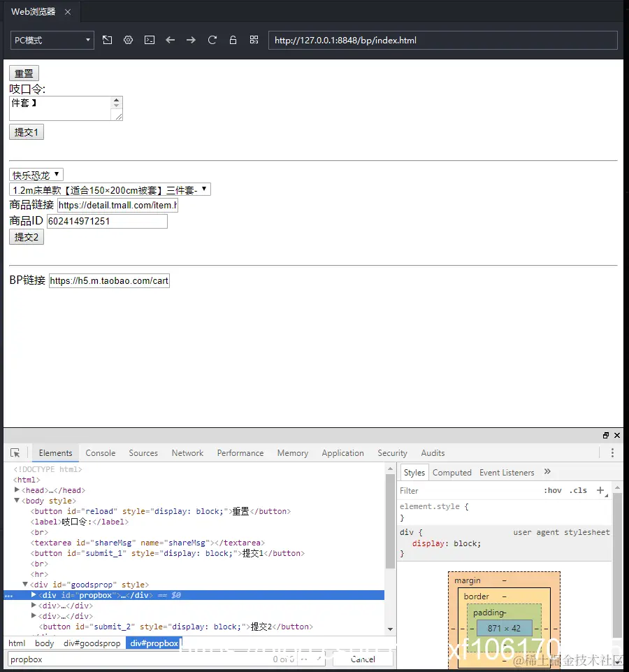The image size is (629, 672).
Task: Open the 快乐恐龙 dropdown
Action: pos(36,175)
